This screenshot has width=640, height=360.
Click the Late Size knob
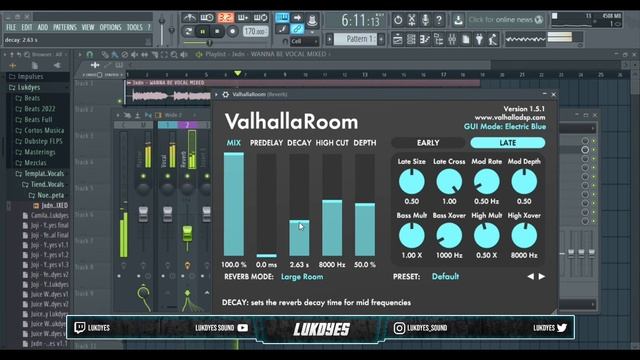(411, 182)
